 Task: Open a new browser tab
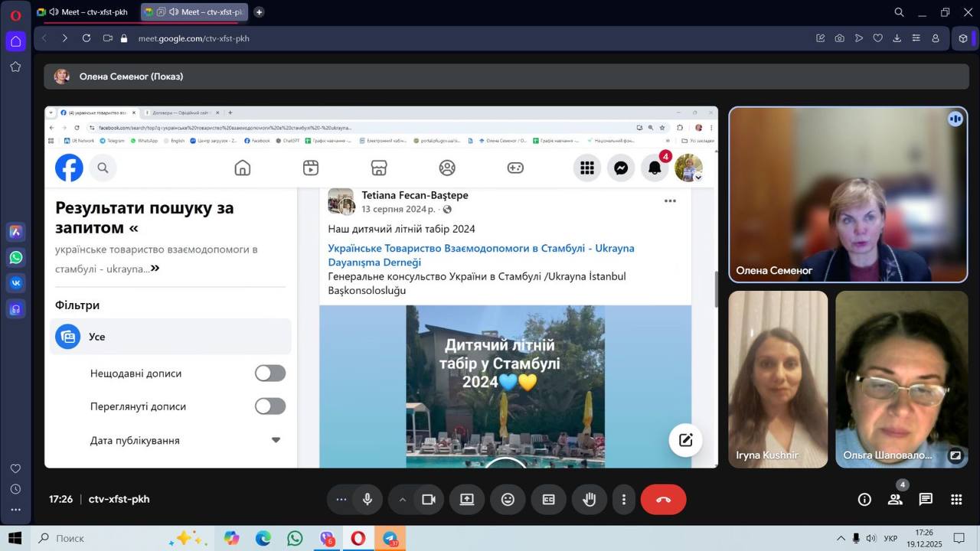pos(259,12)
